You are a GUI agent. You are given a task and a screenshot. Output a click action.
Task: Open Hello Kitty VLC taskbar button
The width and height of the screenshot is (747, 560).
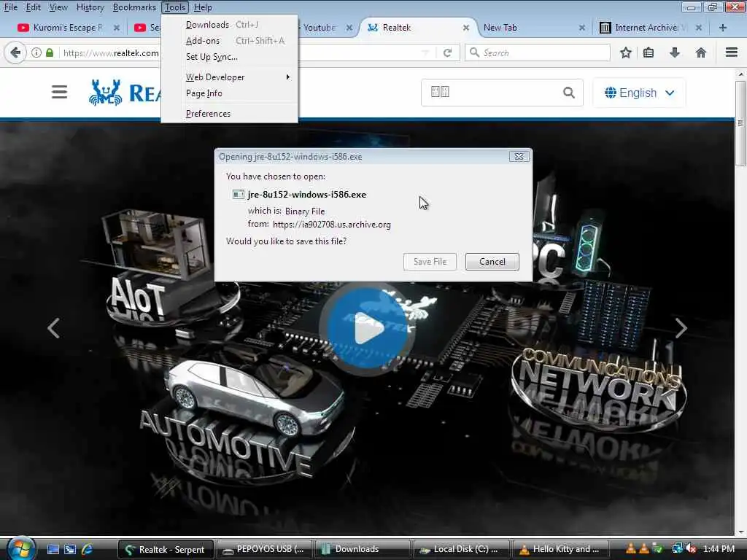[560, 549]
